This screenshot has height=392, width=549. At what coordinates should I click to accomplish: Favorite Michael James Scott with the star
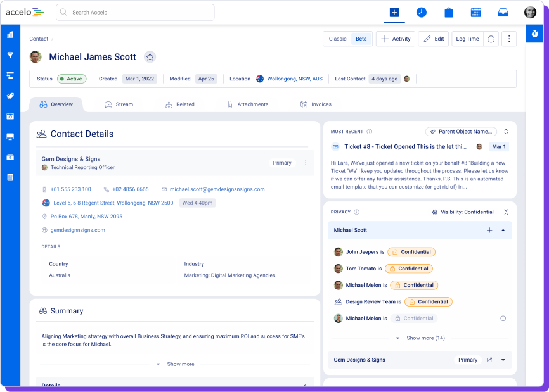coord(150,56)
